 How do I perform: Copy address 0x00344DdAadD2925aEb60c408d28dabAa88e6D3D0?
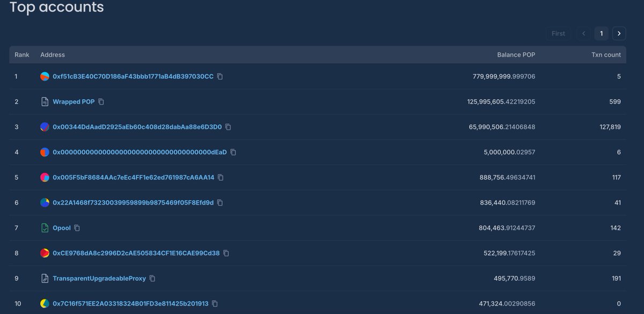[x=228, y=127]
